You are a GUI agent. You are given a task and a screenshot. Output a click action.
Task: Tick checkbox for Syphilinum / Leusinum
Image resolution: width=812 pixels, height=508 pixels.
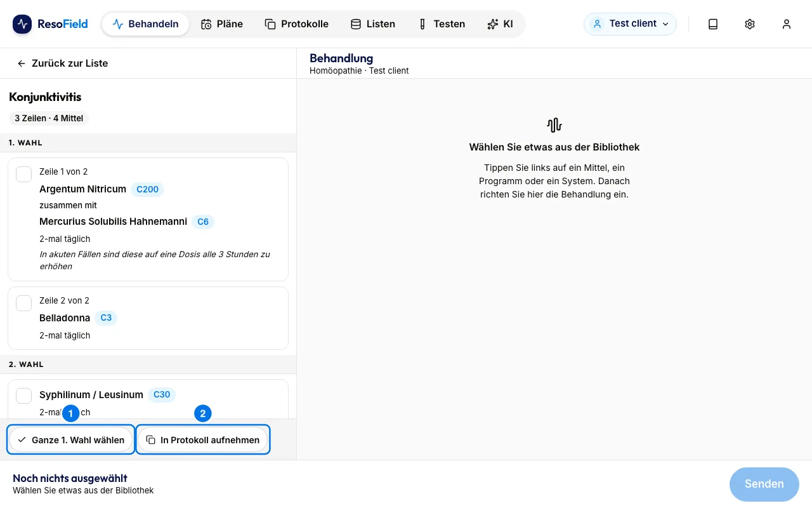tap(24, 396)
